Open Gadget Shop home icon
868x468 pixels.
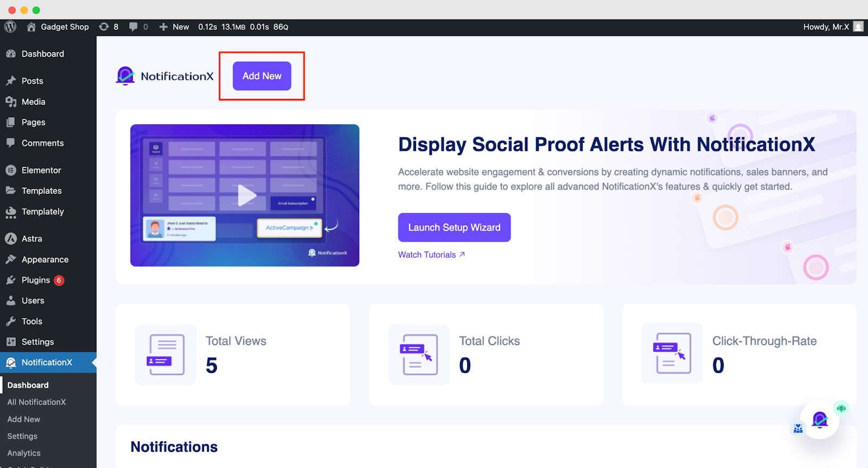click(x=31, y=27)
